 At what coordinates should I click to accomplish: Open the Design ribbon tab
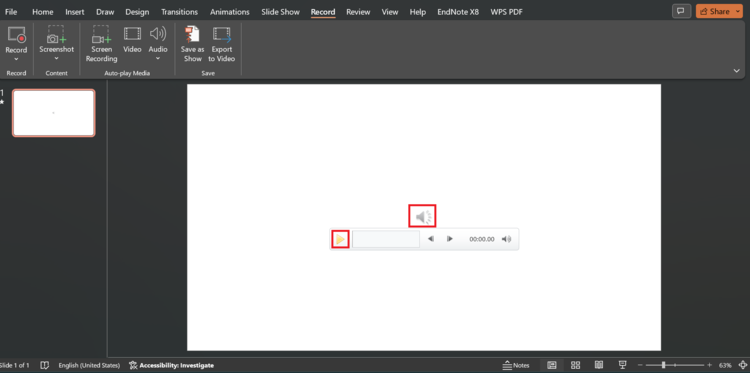tap(137, 12)
